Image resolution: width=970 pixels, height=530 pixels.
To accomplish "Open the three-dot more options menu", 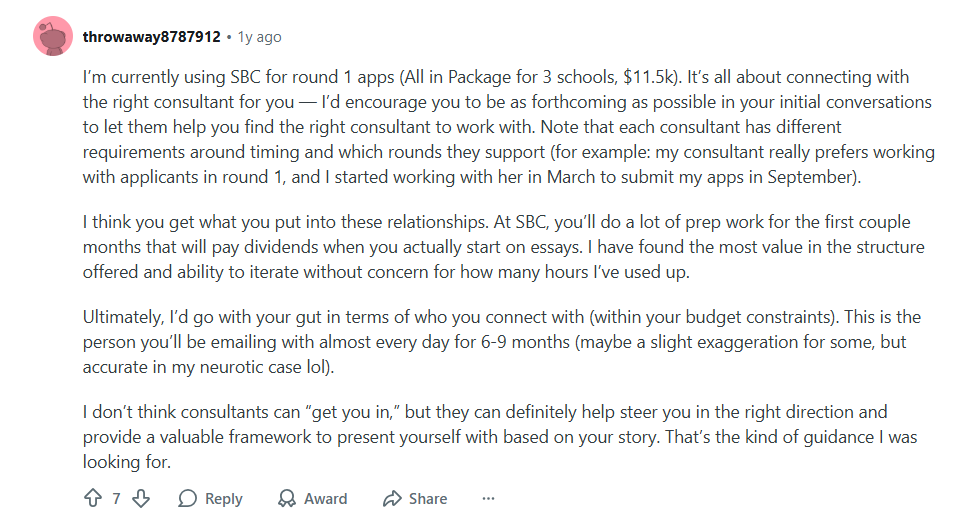I will pos(488,499).
